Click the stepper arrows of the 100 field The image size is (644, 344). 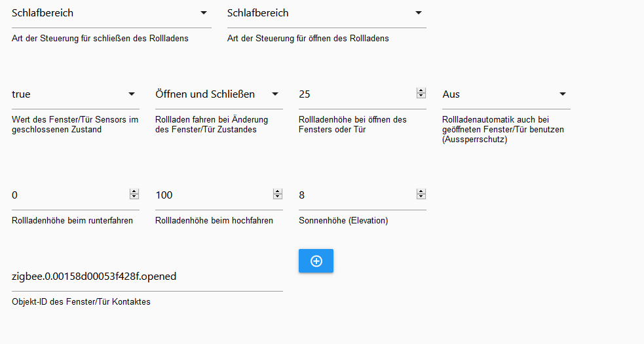click(278, 194)
